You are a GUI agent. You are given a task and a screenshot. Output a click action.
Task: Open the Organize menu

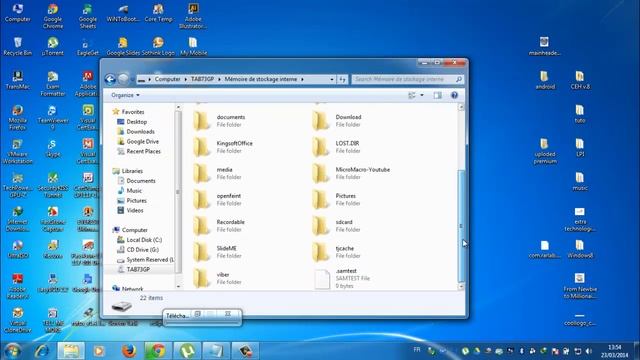[x=125, y=95]
